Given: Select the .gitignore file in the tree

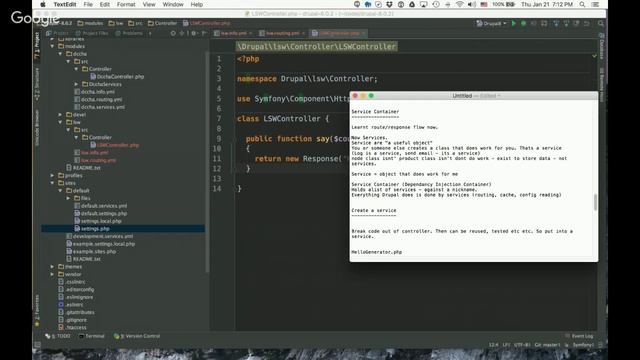Looking at the screenshot, I should click(x=73, y=320).
